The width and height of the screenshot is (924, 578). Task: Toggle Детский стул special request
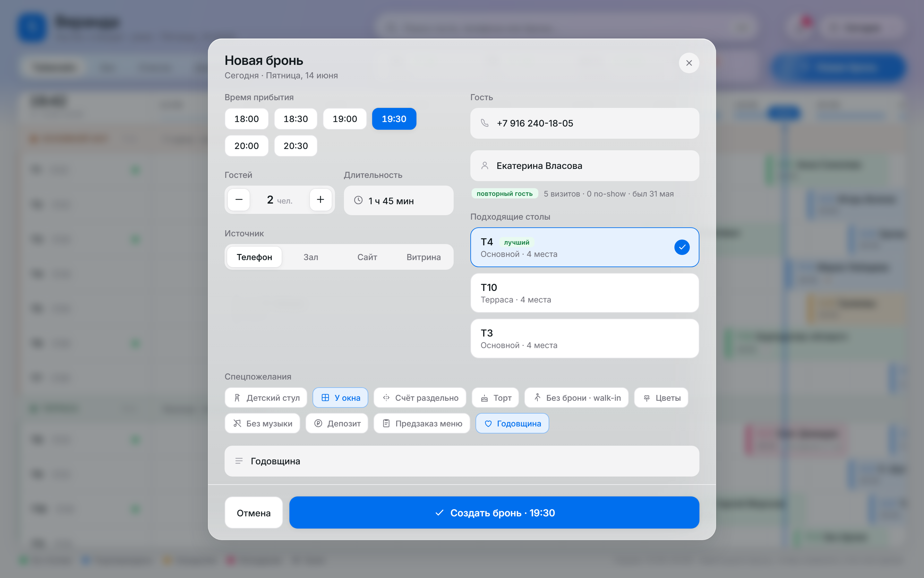click(x=266, y=398)
